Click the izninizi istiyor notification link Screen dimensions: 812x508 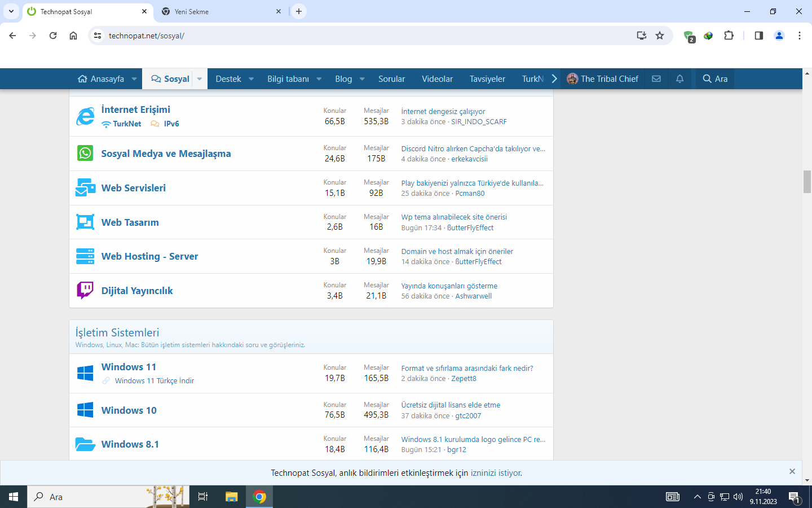click(x=496, y=473)
